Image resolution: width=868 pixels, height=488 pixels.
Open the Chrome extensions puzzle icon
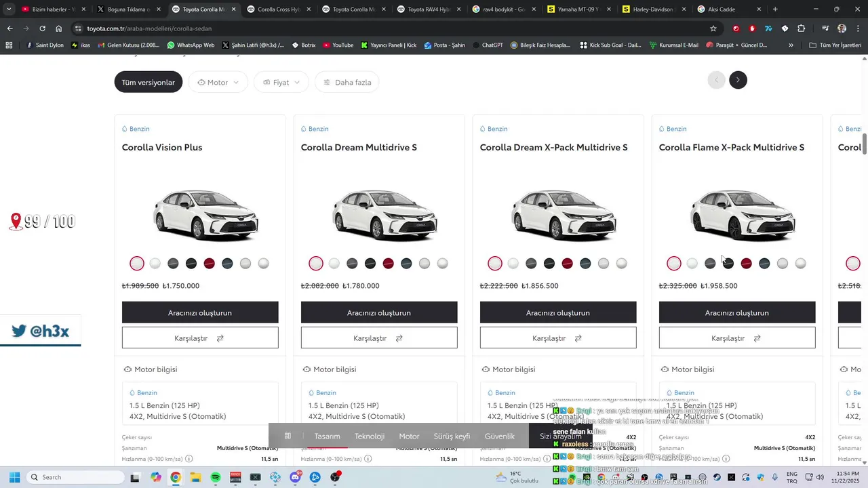pos(801,28)
